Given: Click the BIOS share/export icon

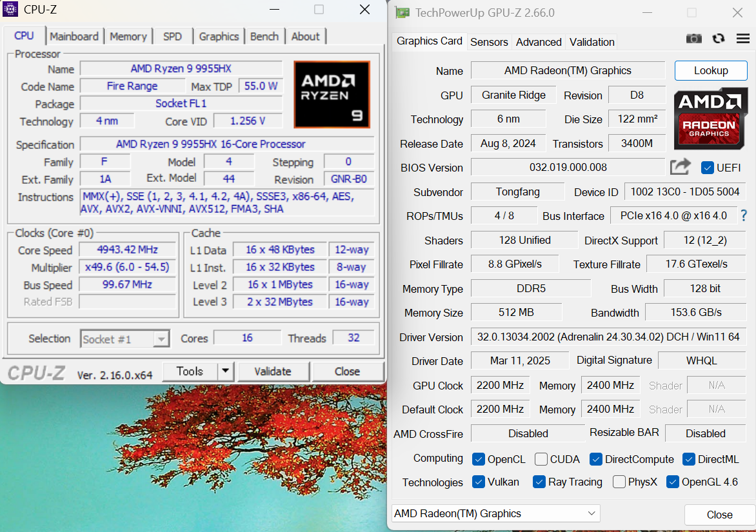Looking at the screenshot, I should pyautogui.click(x=680, y=167).
